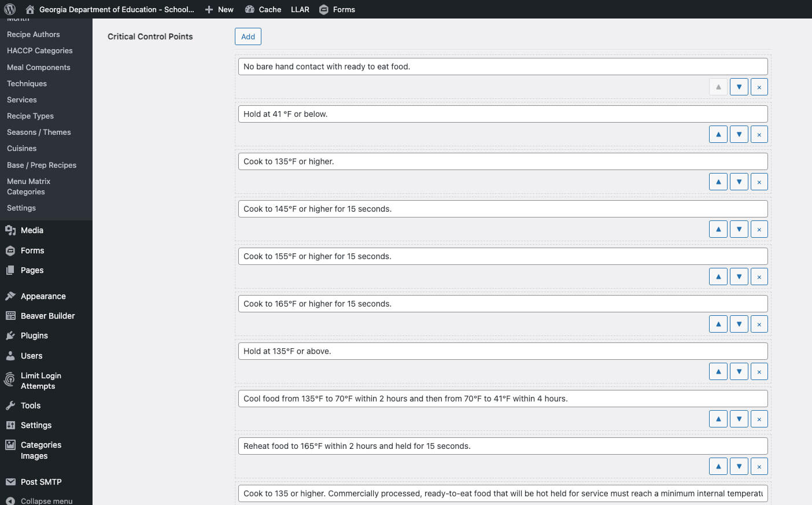Open the Media library icon in the sidebar
Screen dimensions: 812x505
(x=10, y=230)
